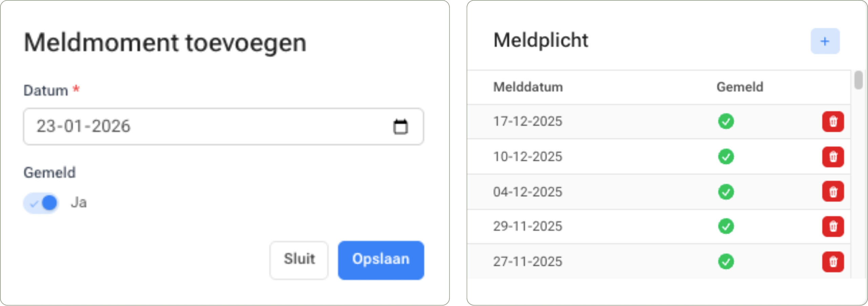
Task: Open the date picker calendar icon
Action: (x=400, y=126)
